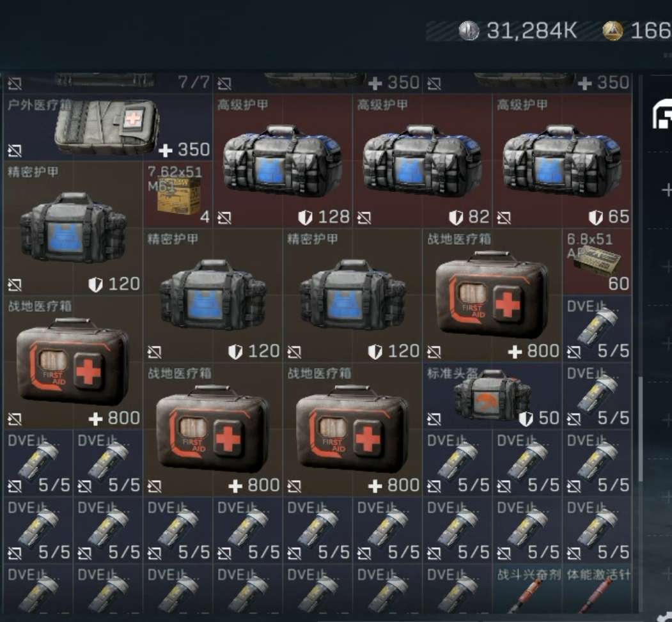This screenshot has height=622, width=672.
Task: Select the 战地医疗箱 beside the 6.8x51 ammo
Action: coord(492,295)
